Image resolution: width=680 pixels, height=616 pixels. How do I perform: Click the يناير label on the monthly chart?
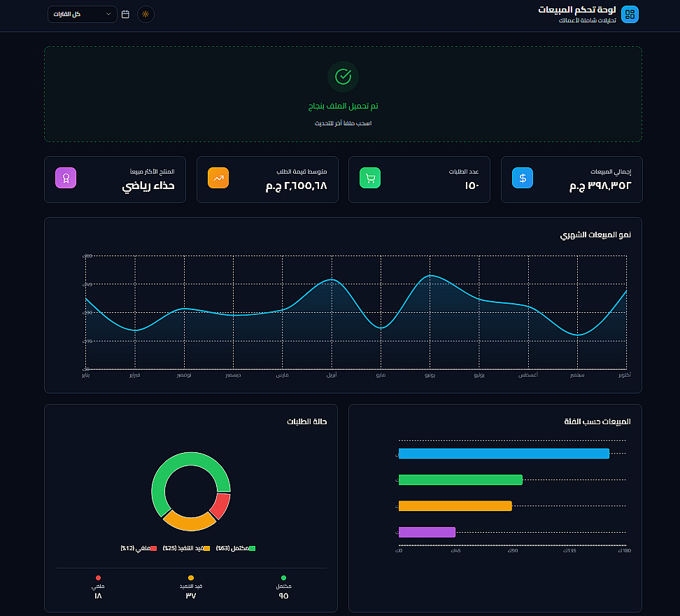click(x=86, y=374)
